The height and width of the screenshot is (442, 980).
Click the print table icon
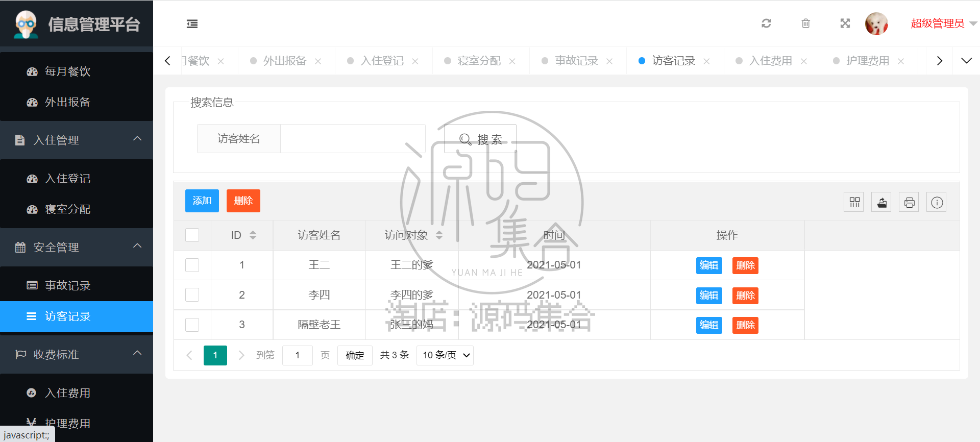pos(909,203)
